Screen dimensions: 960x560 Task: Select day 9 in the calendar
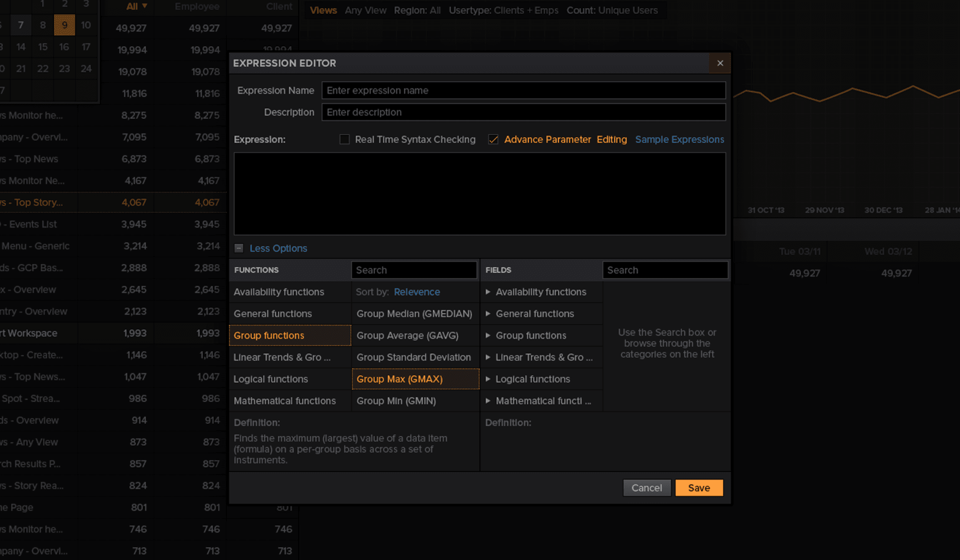[65, 25]
